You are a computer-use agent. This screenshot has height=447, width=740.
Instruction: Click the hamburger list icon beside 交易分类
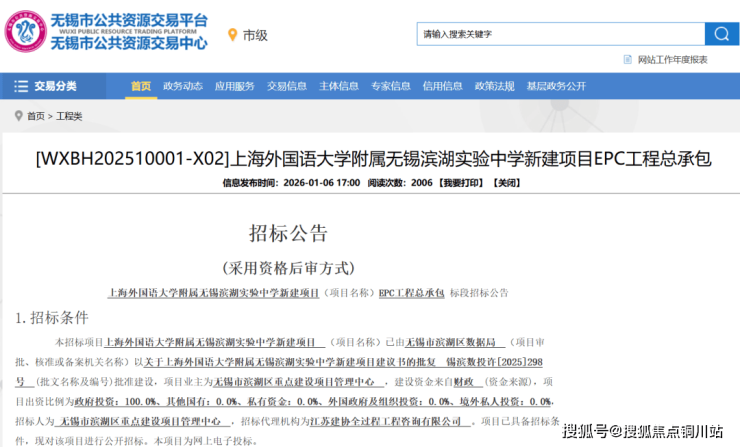[x=21, y=86]
